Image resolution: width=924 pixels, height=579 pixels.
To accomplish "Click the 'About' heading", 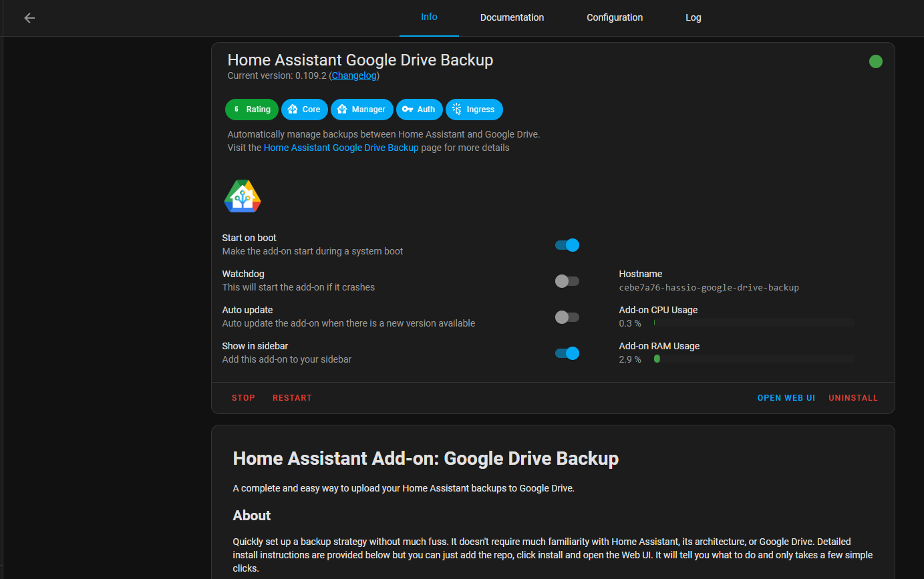I will [x=252, y=516].
